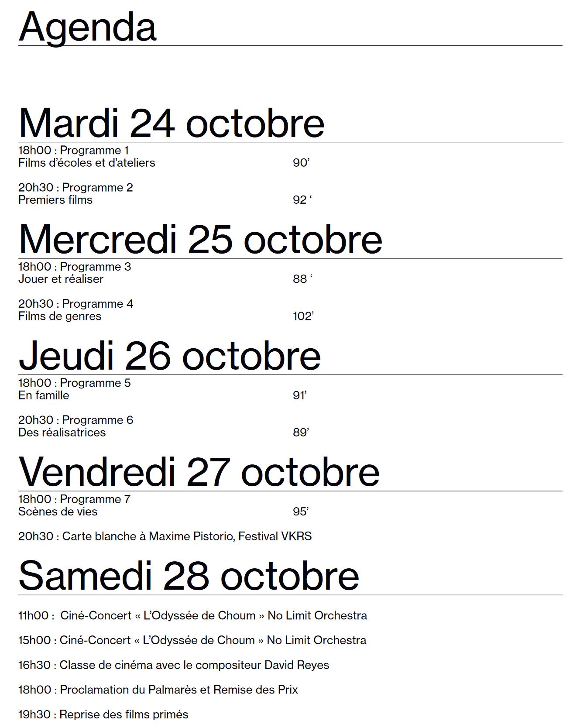Viewport: 580px width, 728px height.
Task: Select the Premiers films programme
Action: click(x=55, y=200)
